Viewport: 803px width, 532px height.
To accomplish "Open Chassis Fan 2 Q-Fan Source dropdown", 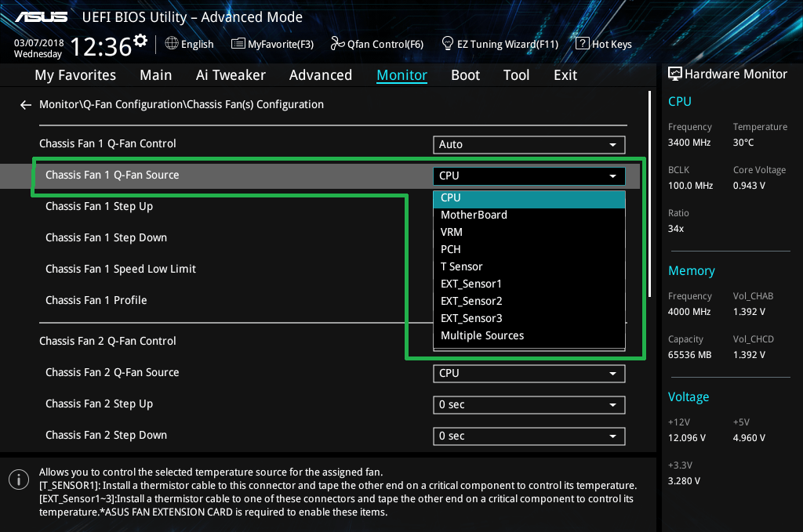I will point(529,374).
